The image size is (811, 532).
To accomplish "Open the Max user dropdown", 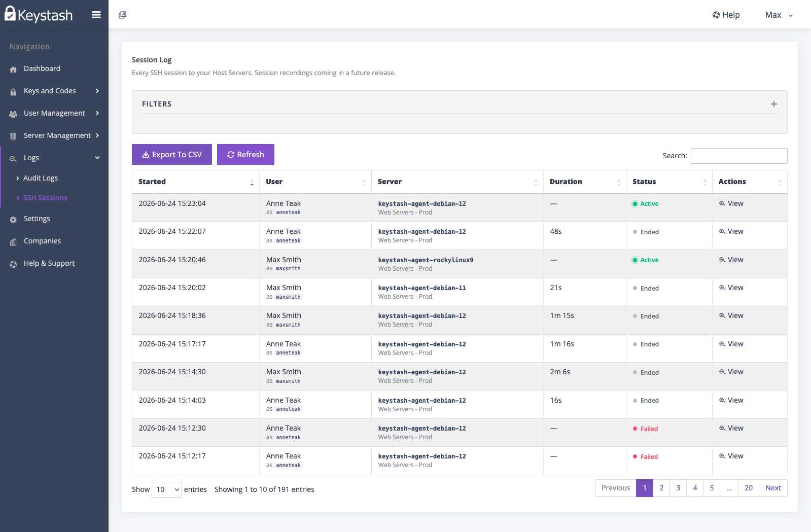I will [x=779, y=15].
